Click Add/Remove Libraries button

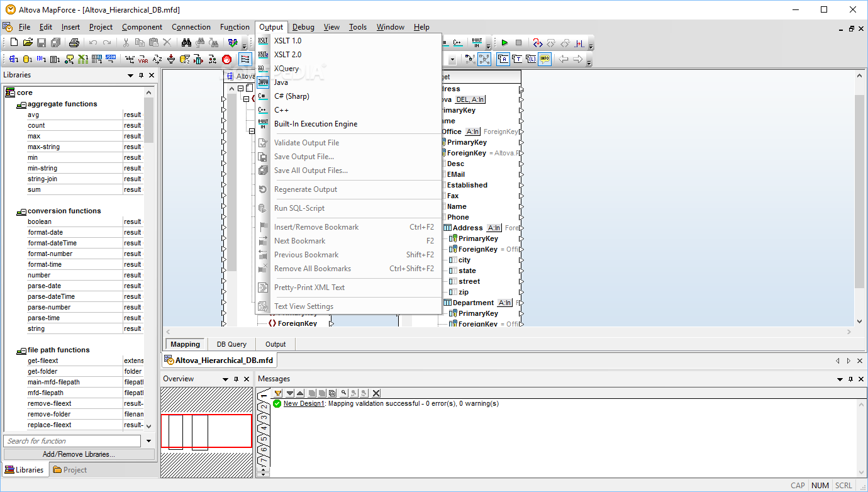point(79,454)
